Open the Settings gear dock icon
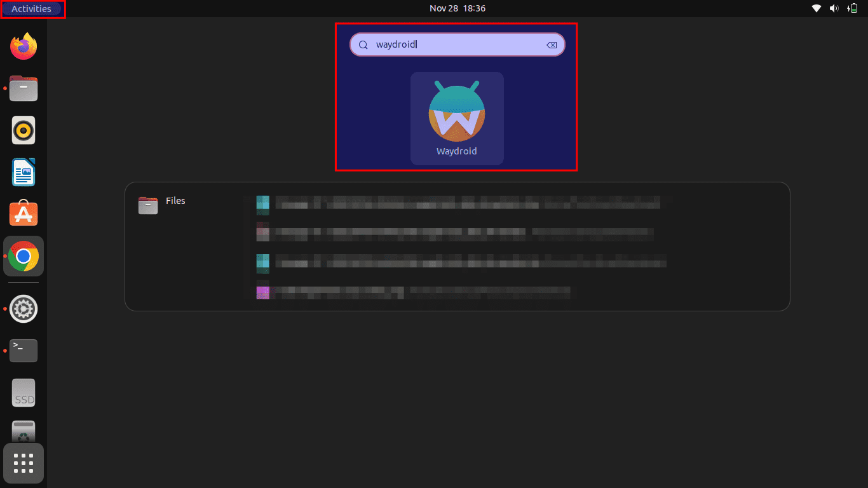This screenshot has height=488, width=868. point(24,309)
